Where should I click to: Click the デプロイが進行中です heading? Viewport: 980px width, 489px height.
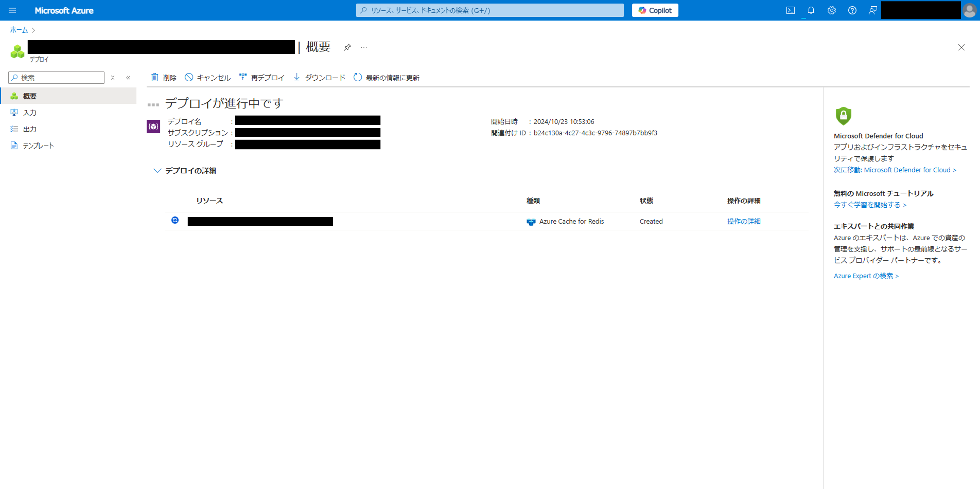pyautogui.click(x=224, y=103)
